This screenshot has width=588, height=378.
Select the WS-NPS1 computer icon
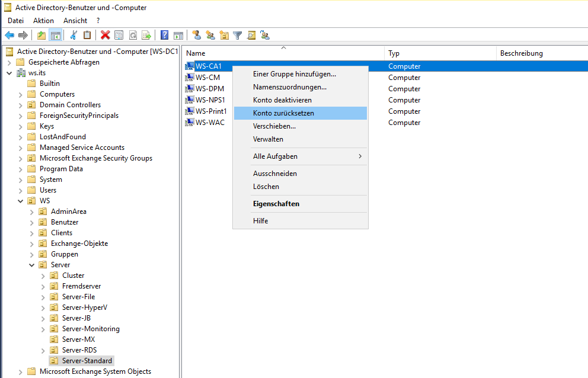coord(190,100)
